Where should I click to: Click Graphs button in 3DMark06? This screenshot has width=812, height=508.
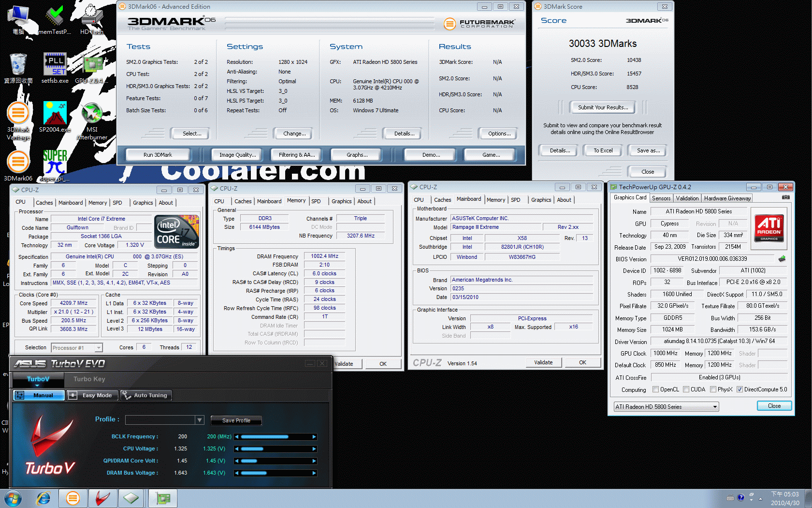pyautogui.click(x=357, y=155)
